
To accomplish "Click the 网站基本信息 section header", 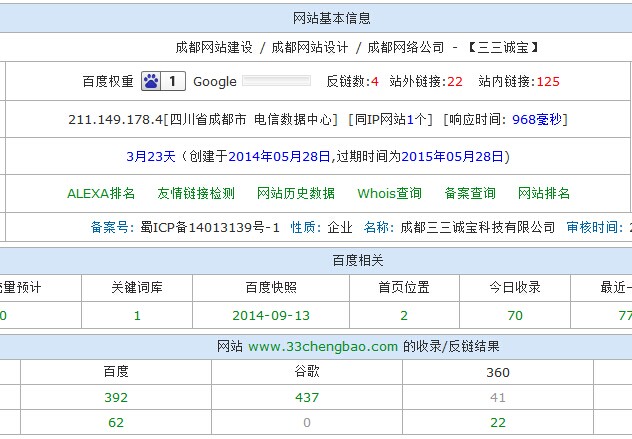I will coord(331,19).
